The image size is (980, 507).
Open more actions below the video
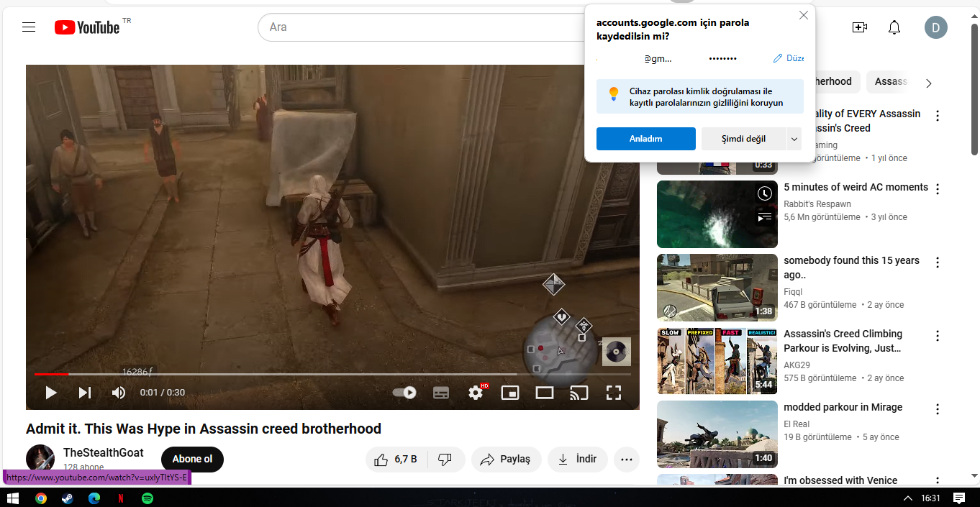pyautogui.click(x=627, y=459)
